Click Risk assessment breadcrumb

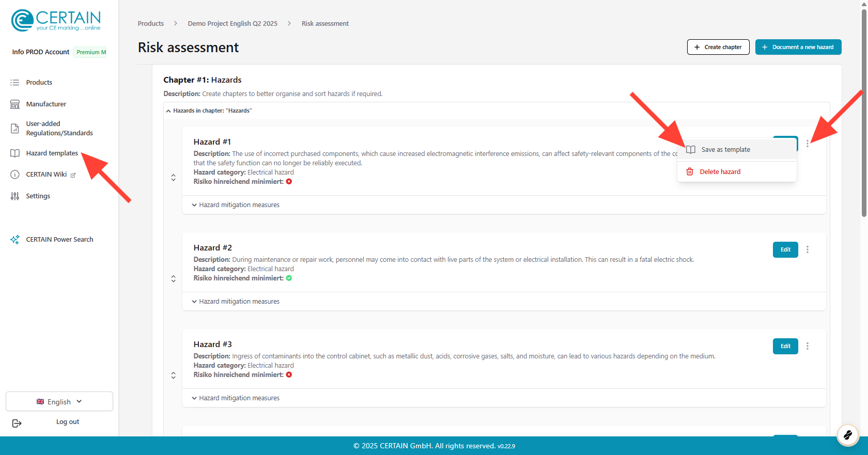pos(326,24)
